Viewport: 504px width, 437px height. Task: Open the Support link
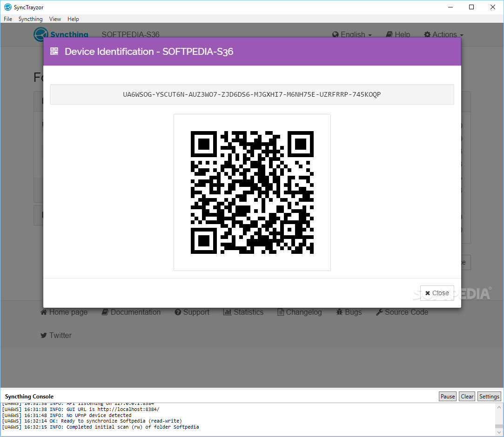point(192,312)
